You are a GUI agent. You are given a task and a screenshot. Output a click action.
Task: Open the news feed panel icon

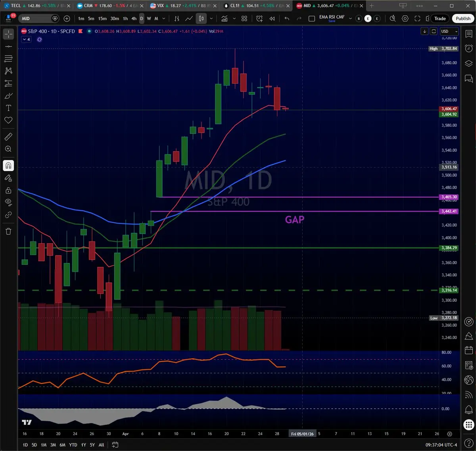[x=468, y=365]
